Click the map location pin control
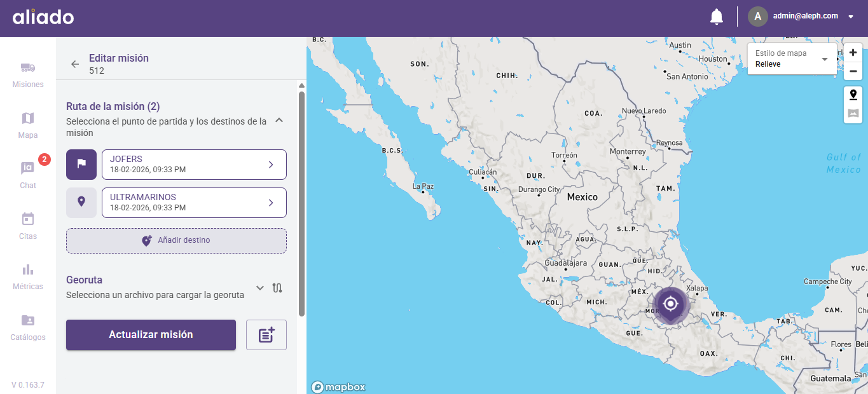Screen dimensions: 868x394 click(853, 95)
